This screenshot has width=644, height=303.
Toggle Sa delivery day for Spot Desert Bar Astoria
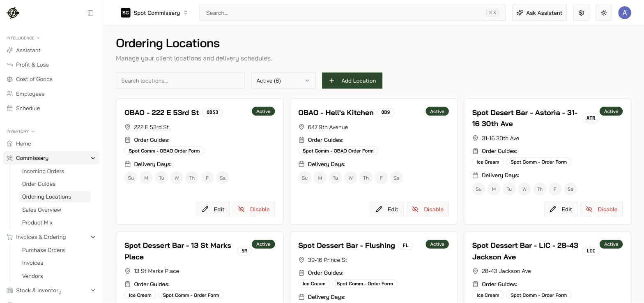pyautogui.click(x=570, y=189)
